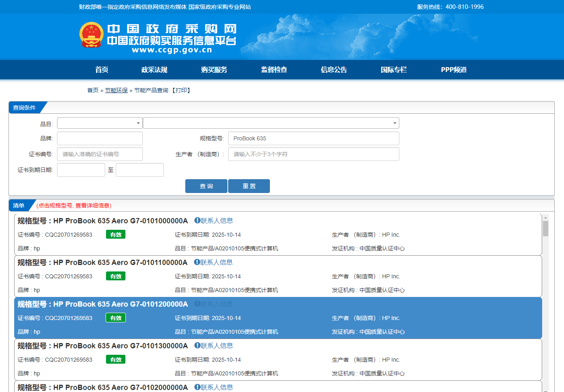Click 有效 badge in G7-0101000000A row
This screenshot has height=392, width=564.
tap(116, 235)
